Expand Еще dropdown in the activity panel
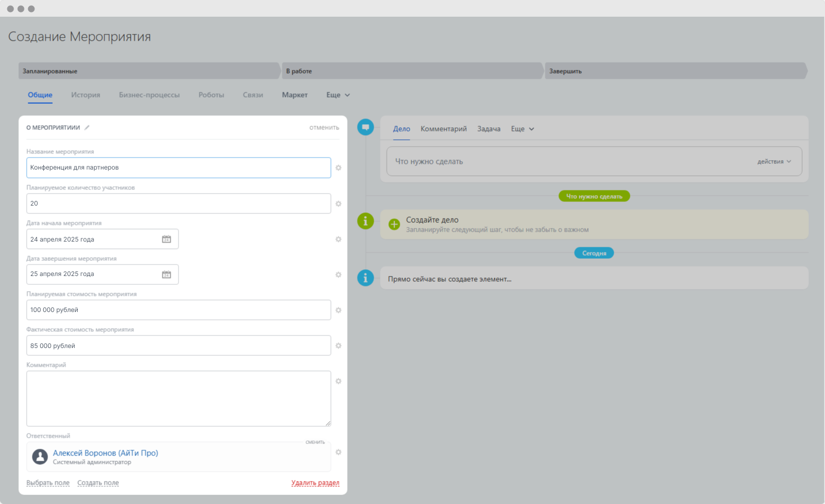Image resolution: width=825 pixels, height=504 pixels. [522, 129]
